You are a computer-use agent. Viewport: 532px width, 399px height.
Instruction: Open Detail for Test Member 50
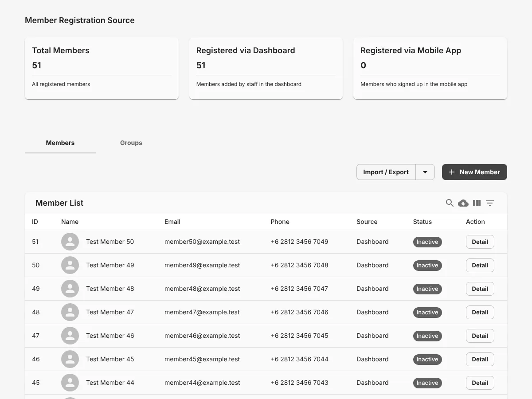(480, 242)
